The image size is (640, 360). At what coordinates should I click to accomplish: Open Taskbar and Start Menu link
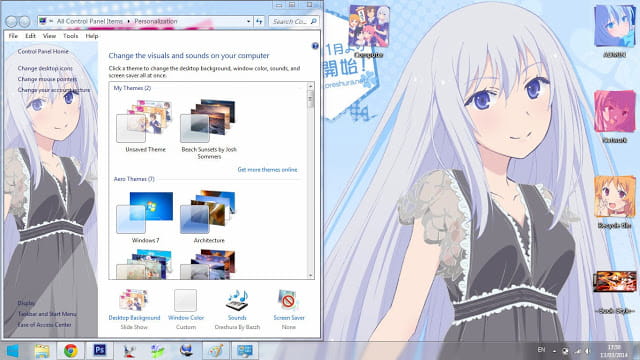47,314
